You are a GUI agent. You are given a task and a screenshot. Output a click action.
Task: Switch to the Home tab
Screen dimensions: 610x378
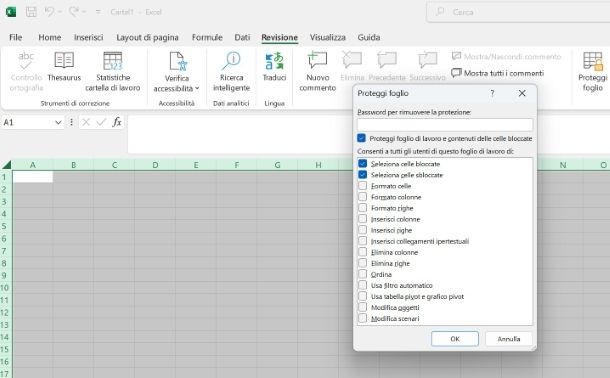point(49,37)
